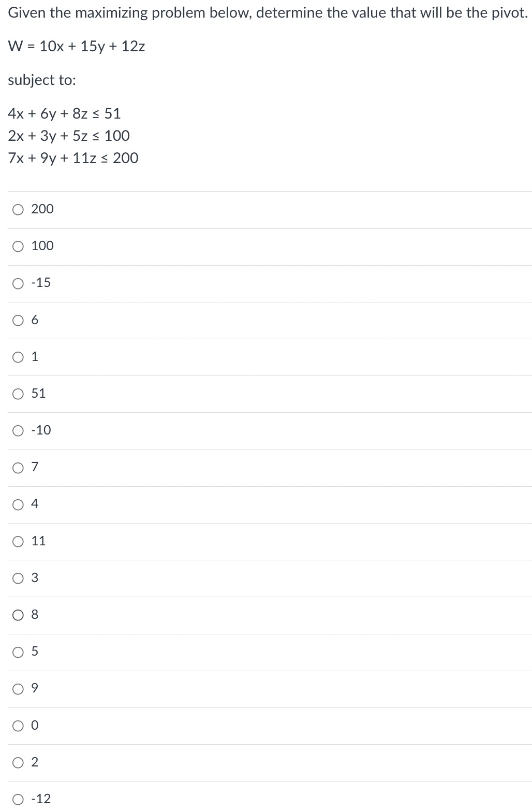The width and height of the screenshot is (532, 811).
Task: Choose 11 as the answer
Action: [18, 541]
